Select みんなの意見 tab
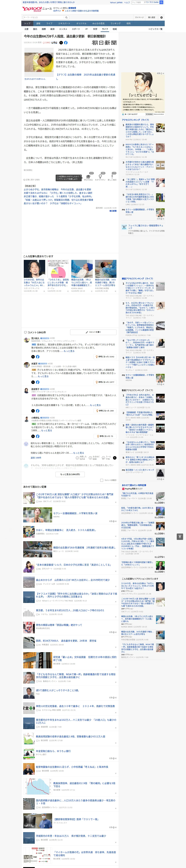The image size is (186, 868). 99,24
